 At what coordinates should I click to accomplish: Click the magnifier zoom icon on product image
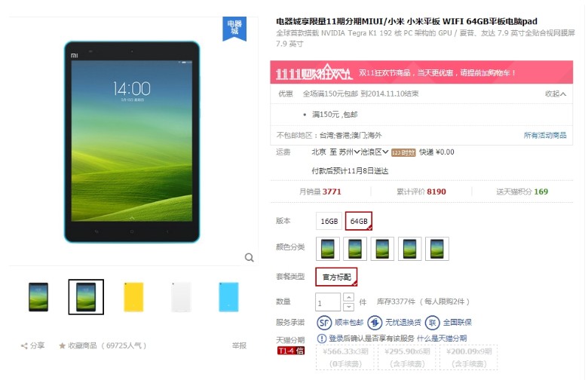click(249, 257)
